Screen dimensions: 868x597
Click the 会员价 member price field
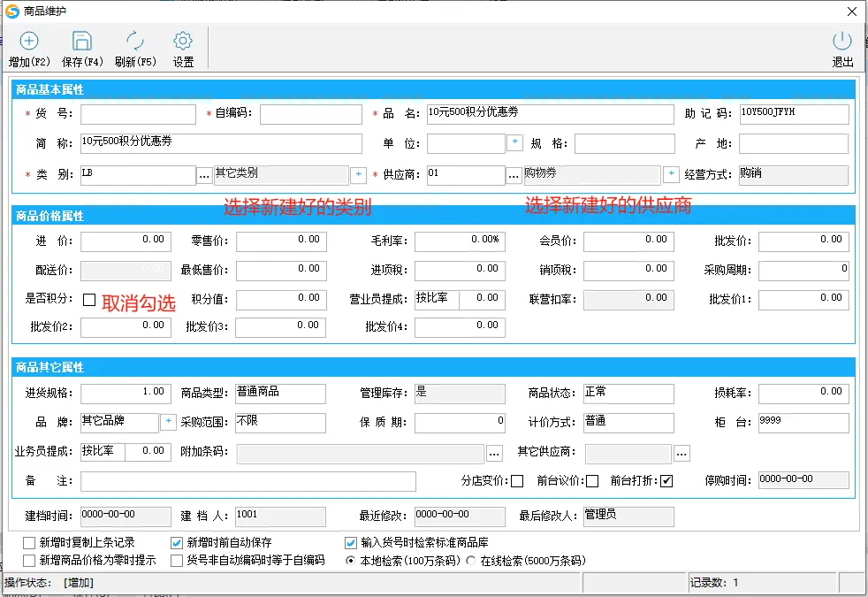tap(628, 241)
